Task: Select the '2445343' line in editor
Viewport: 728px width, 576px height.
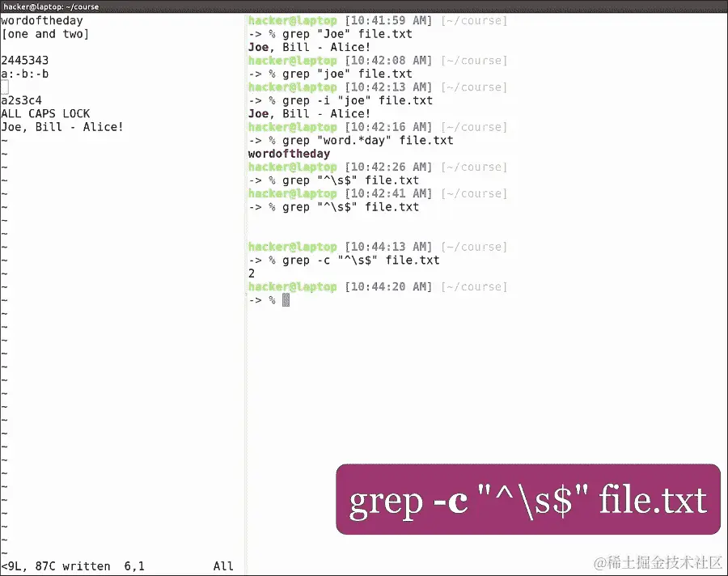Action: pyautogui.click(x=24, y=61)
